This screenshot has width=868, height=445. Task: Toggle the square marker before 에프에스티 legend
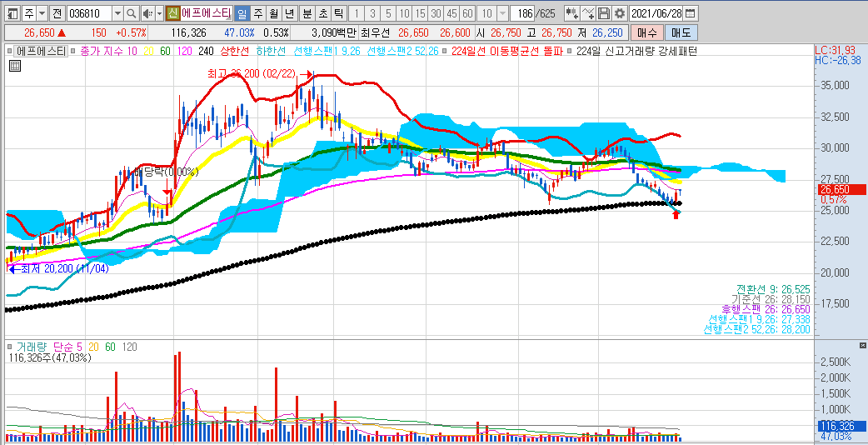9,51
